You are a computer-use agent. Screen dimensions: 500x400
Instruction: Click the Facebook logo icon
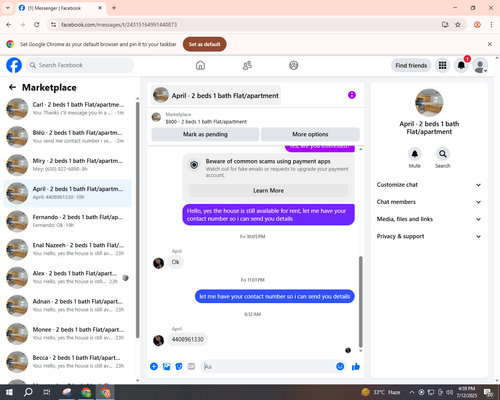point(14,65)
